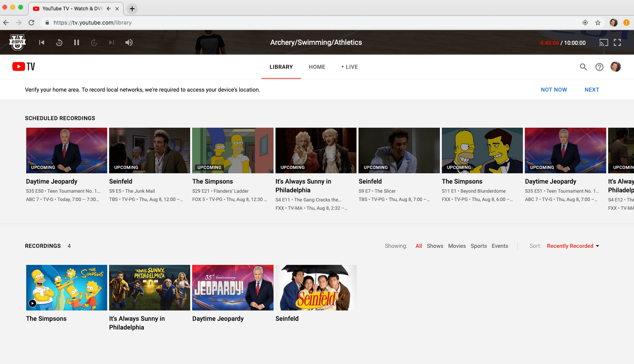Open the help question mark icon
Viewport: 634px width, 364px height.
click(599, 67)
